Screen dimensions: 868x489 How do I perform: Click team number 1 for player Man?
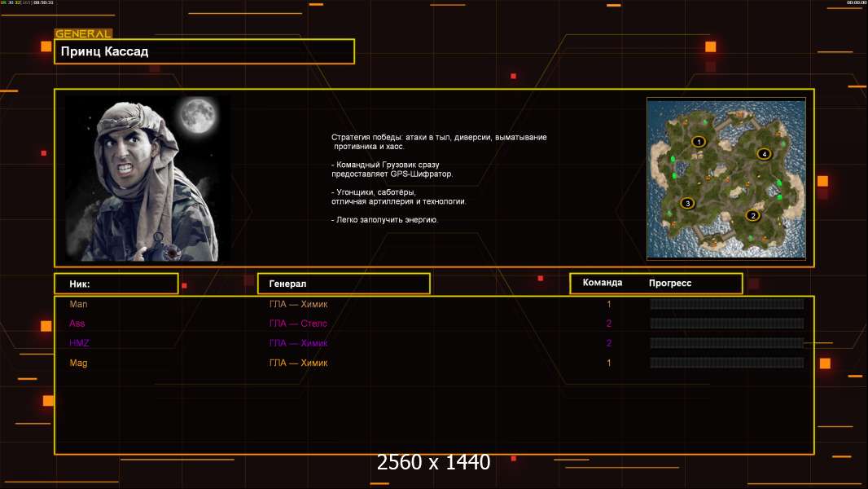(608, 304)
